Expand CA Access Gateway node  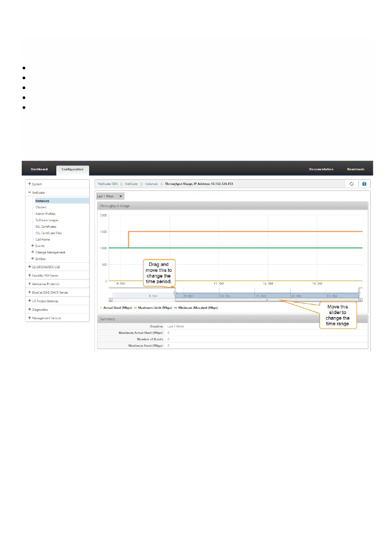29,301
